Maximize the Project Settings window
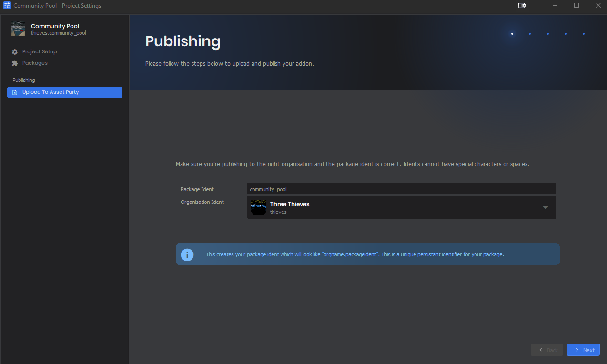The height and width of the screenshot is (364, 607). click(x=577, y=6)
